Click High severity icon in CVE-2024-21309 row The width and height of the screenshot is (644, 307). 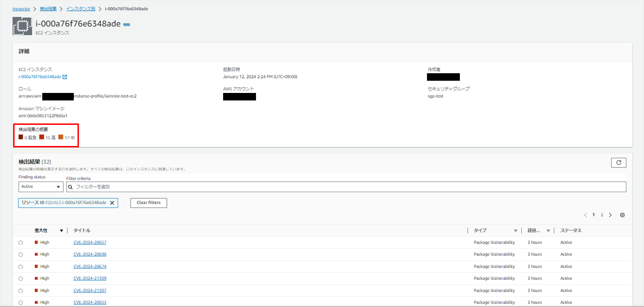[36, 278]
